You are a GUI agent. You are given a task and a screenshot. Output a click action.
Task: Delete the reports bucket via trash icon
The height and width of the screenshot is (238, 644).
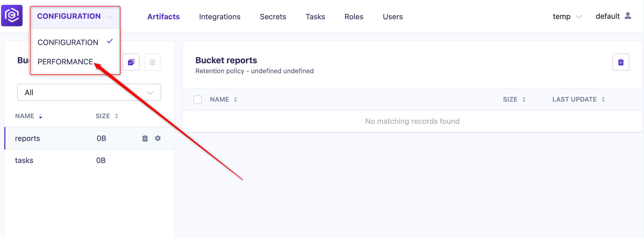pyautogui.click(x=145, y=138)
